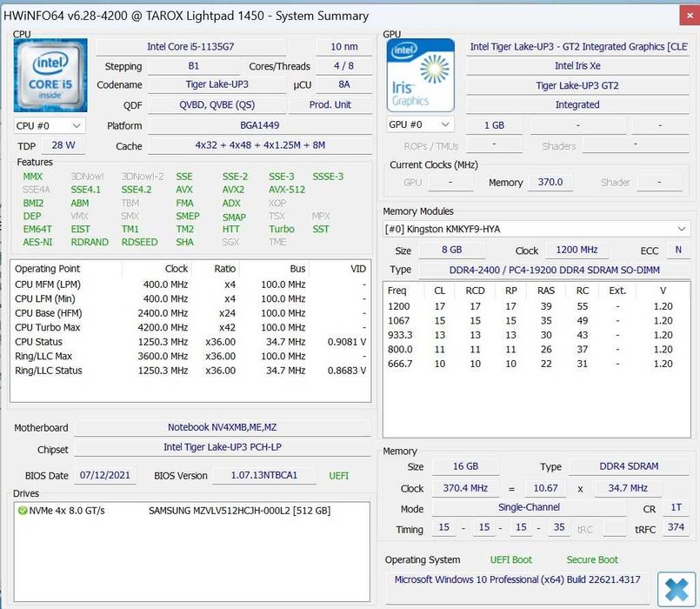Click the UEFI Boot label
The image size is (700, 609).
[x=511, y=560]
